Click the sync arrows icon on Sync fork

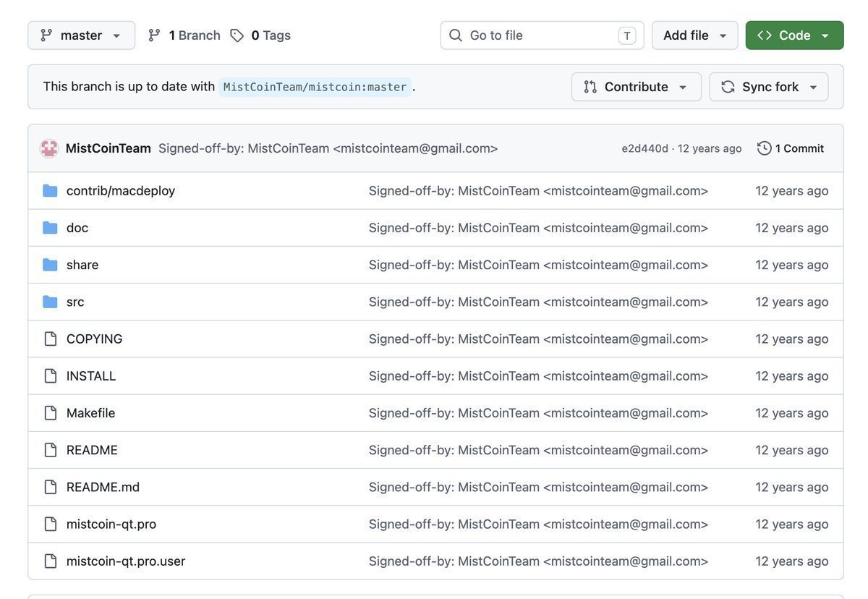pyautogui.click(x=728, y=87)
